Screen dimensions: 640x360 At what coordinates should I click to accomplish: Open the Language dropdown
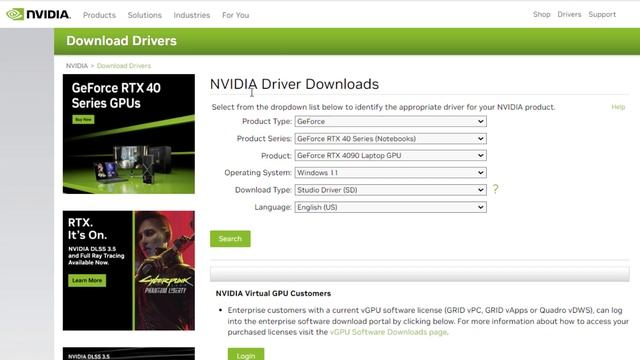[x=390, y=207]
